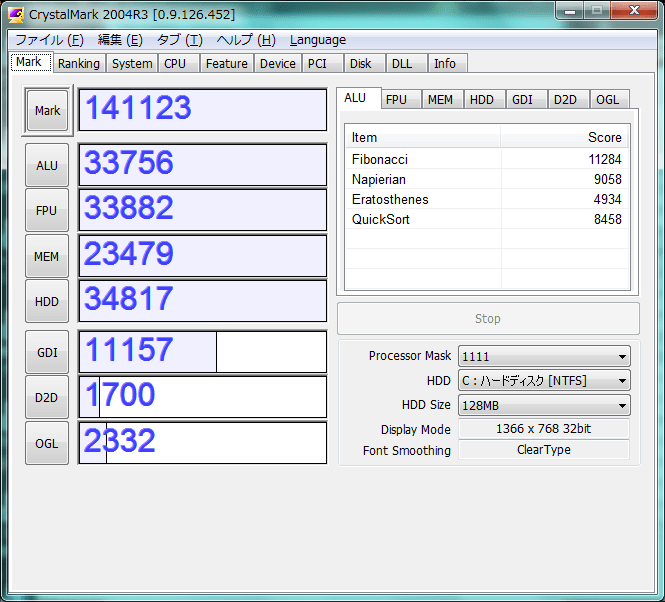Run the GDI benchmark button
This screenshot has height=602, width=665.
coord(47,352)
